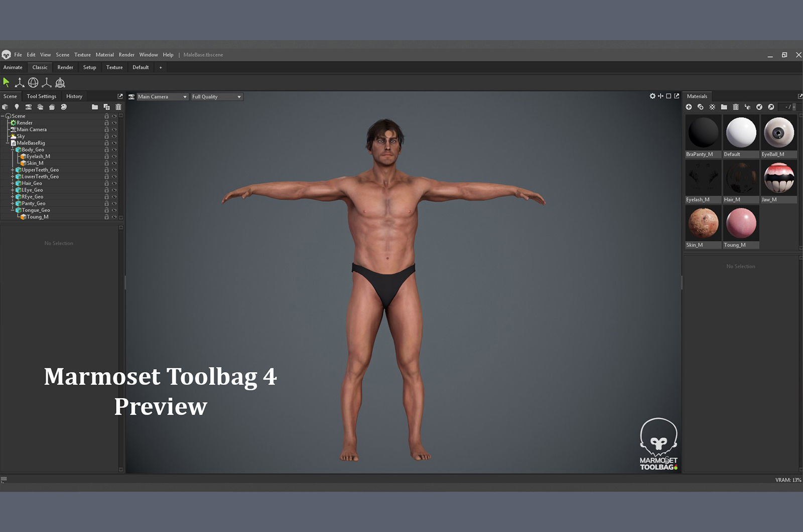The height and width of the screenshot is (532, 803).
Task: Hide the Sky object via eye icon
Action: coord(114,136)
